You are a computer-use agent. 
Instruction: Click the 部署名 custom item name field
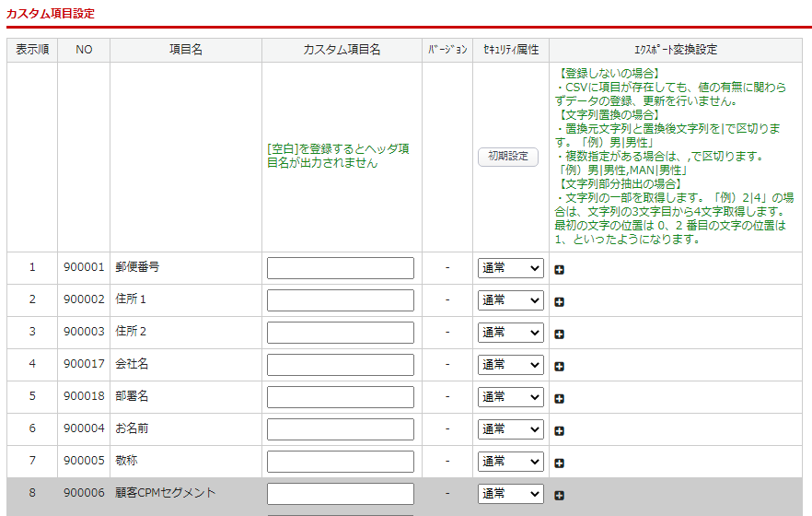coord(341,397)
